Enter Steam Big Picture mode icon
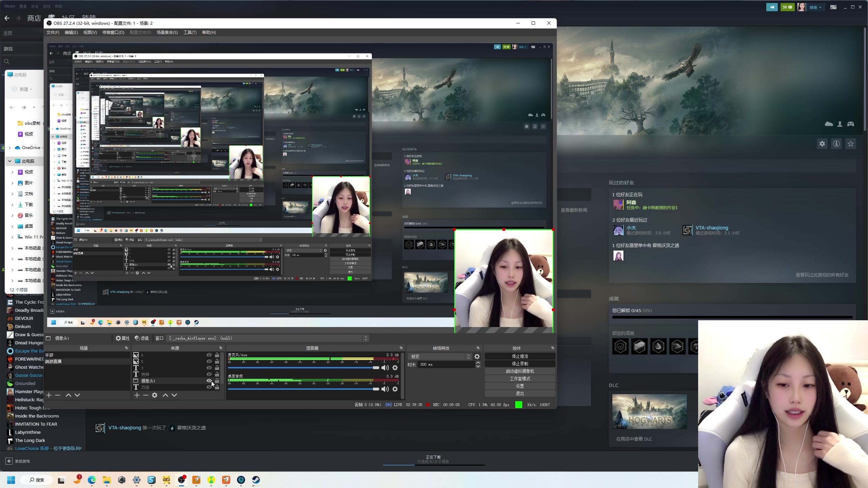 pos(833,7)
